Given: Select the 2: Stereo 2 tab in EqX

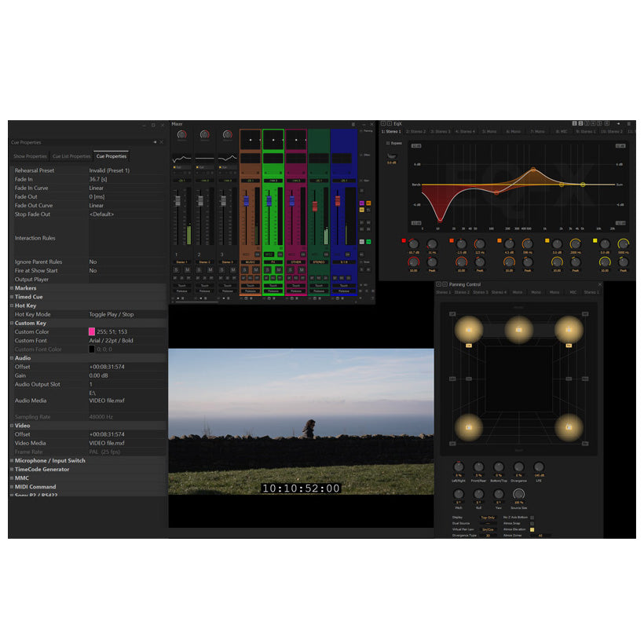Looking at the screenshot, I should tap(416, 131).
